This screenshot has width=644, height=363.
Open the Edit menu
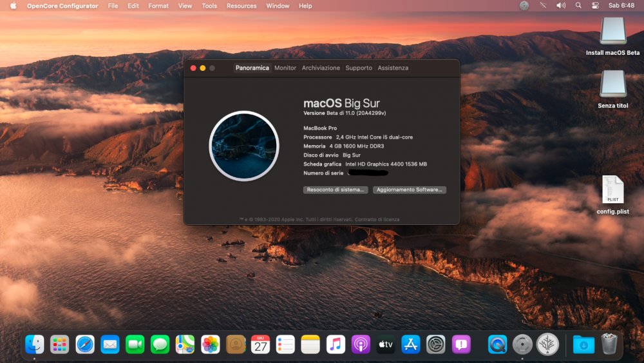(133, 6)
